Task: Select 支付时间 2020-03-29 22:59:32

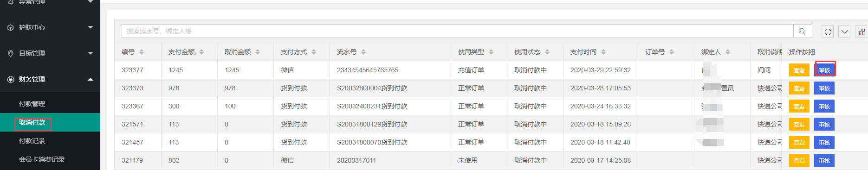Action: pyautogui.click(x=600, y=70)
